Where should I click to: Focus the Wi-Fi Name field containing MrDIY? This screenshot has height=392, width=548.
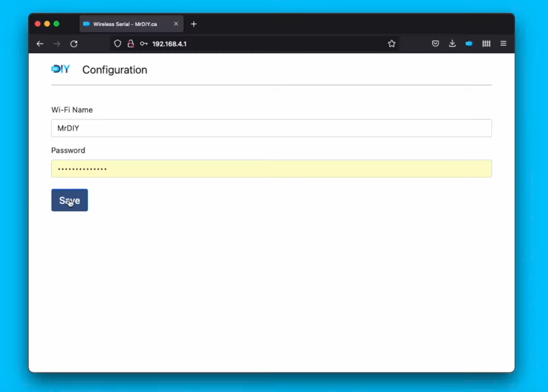[x=271, y=128]
